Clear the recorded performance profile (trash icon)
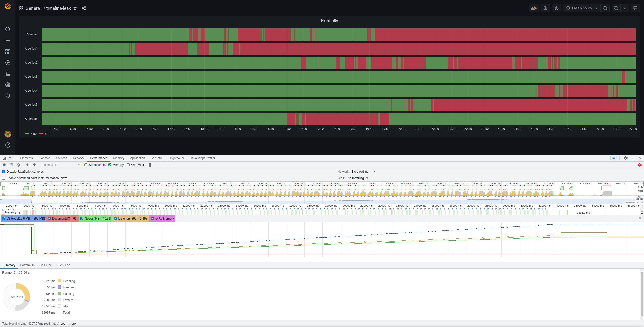Screen dimensions: 644x327 (x=150, y=165)
